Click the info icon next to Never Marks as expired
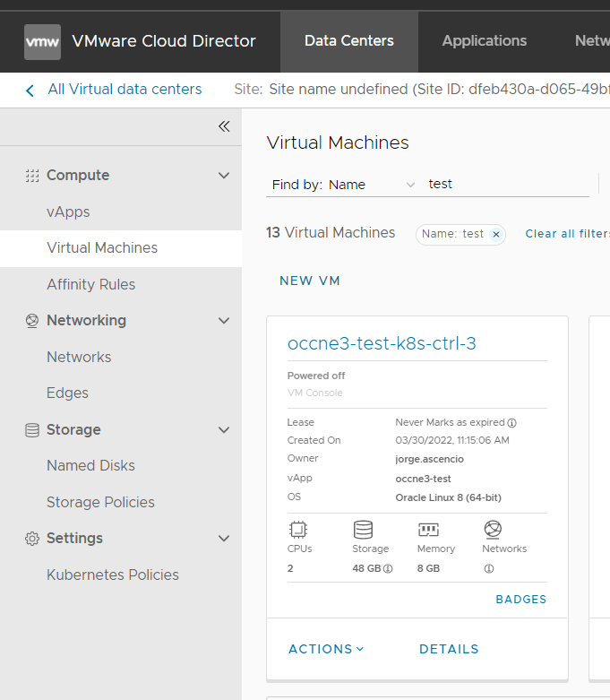 [x=512, y=423]
